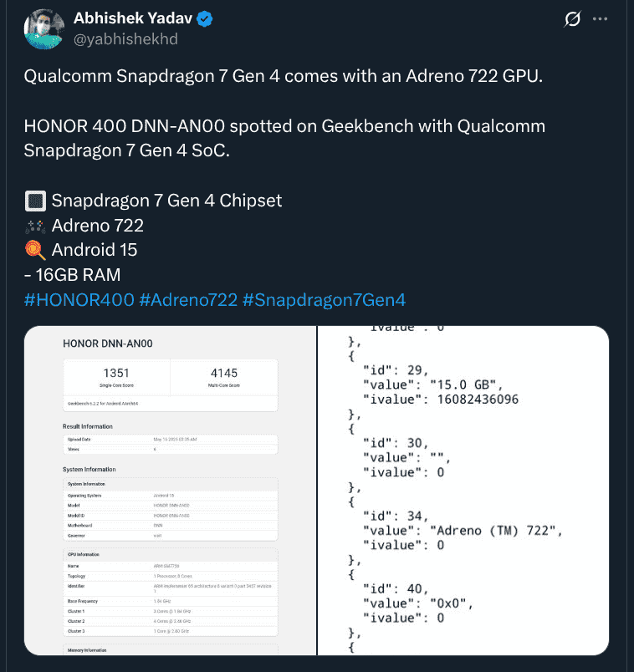Click the 4145 multi-core score
This screenshot has width=634, height=672.
point(223,373)
